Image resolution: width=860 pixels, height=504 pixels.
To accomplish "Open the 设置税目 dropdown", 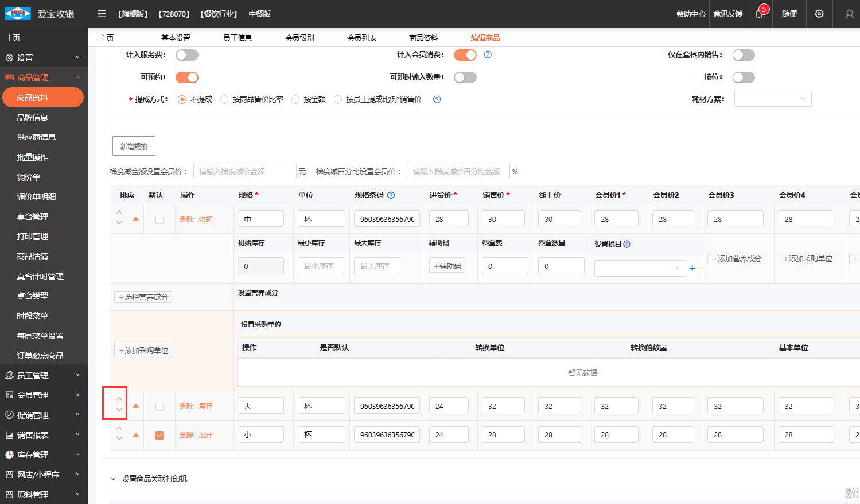I will [x=640, y=268].
